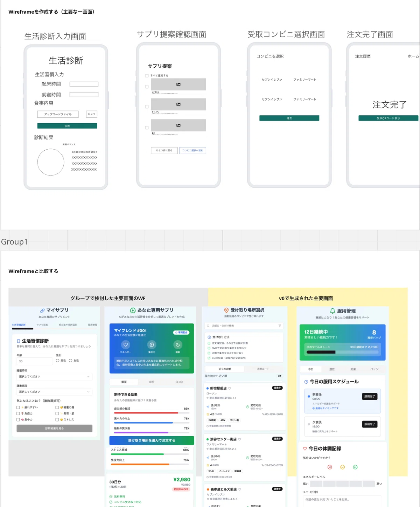Click the 店舗名・住所で検索 search field
Image resolution: width=420 pixels, height=507 pixels.
point(244,326)
